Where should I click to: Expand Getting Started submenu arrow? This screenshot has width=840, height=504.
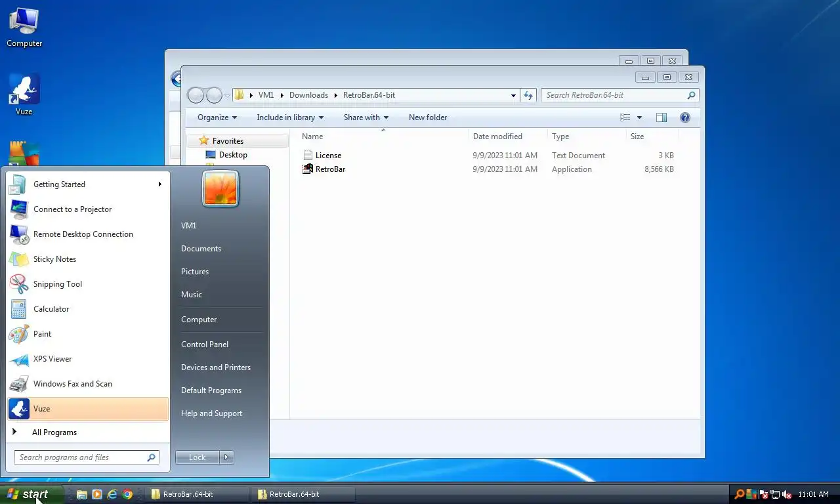(x=159, y=184)
